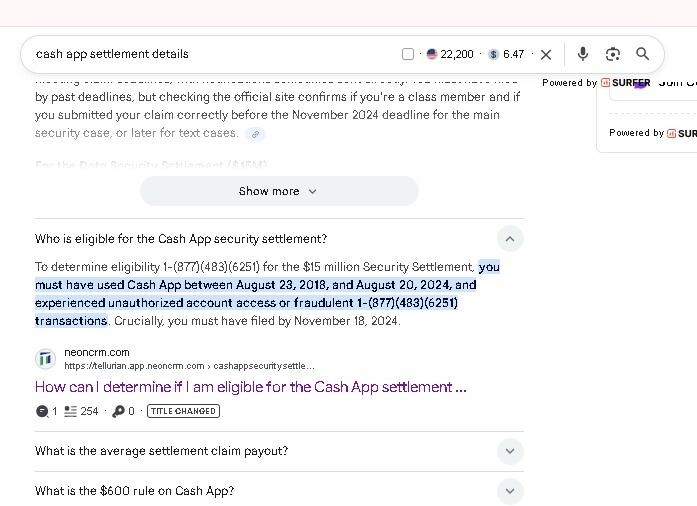The image size is (697, 506).
Task: Click the magnifying glass search button
Action: 643,54
